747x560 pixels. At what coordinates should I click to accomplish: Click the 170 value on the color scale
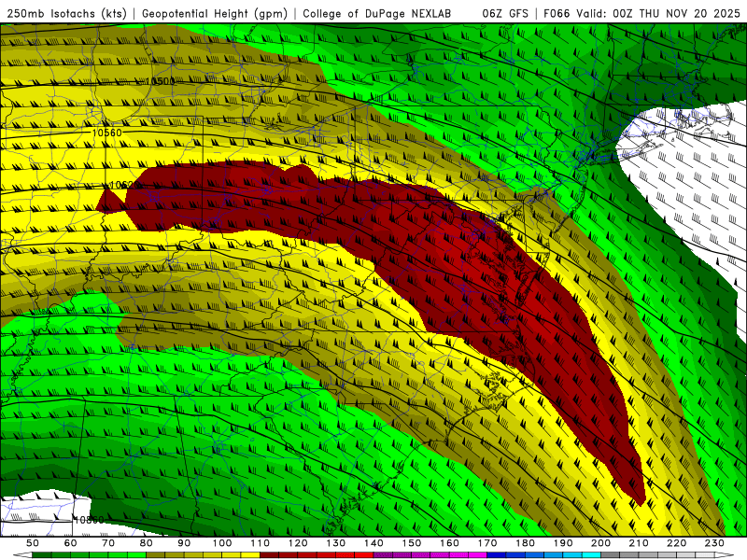tap(487, 543)
